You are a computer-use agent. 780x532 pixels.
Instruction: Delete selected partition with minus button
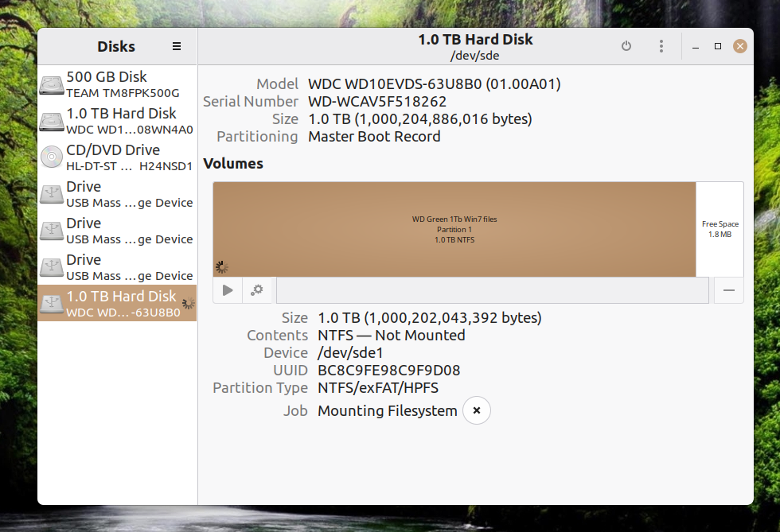728,290
